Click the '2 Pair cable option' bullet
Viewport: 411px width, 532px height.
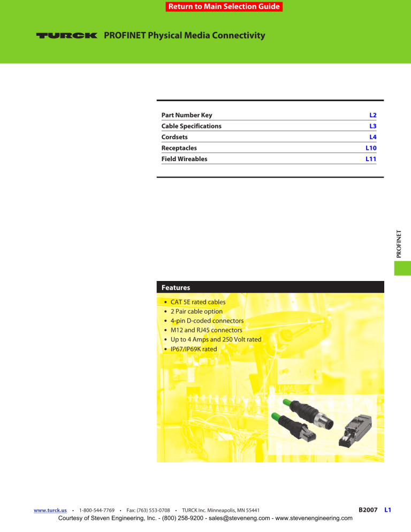point(196,311)
